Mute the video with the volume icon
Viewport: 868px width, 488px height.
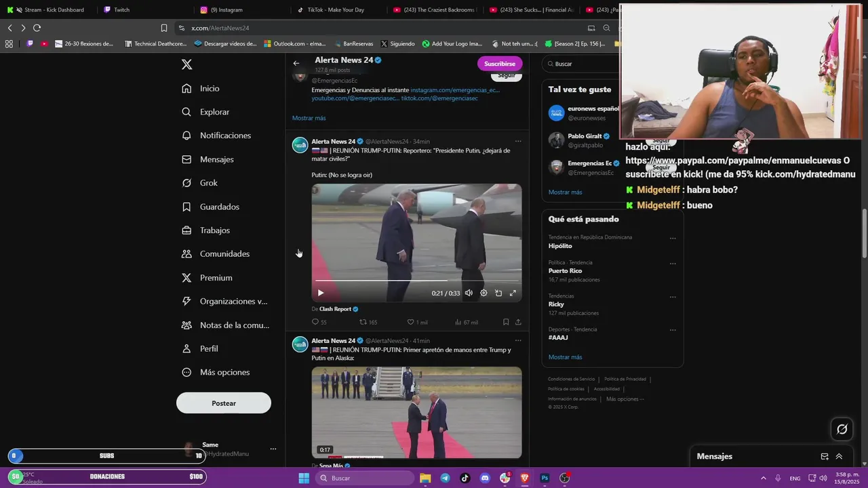pyautogui.click(x=469, y=293)
